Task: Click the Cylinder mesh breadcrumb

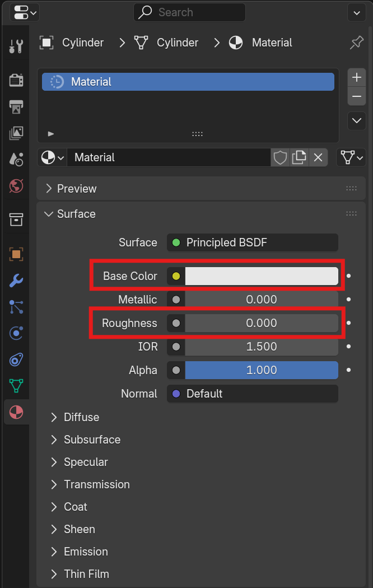Action: [166, 43]
